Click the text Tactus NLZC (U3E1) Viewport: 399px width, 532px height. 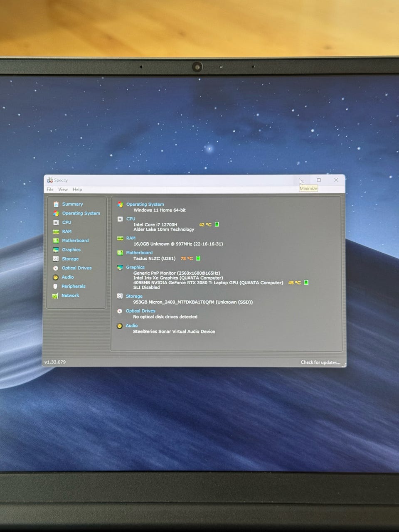(154, 259)
